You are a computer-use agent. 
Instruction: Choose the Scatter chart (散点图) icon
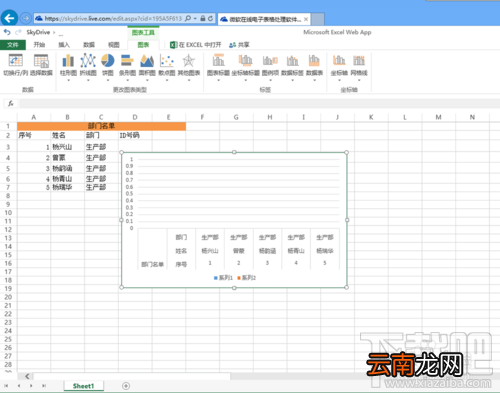(167, 61)
